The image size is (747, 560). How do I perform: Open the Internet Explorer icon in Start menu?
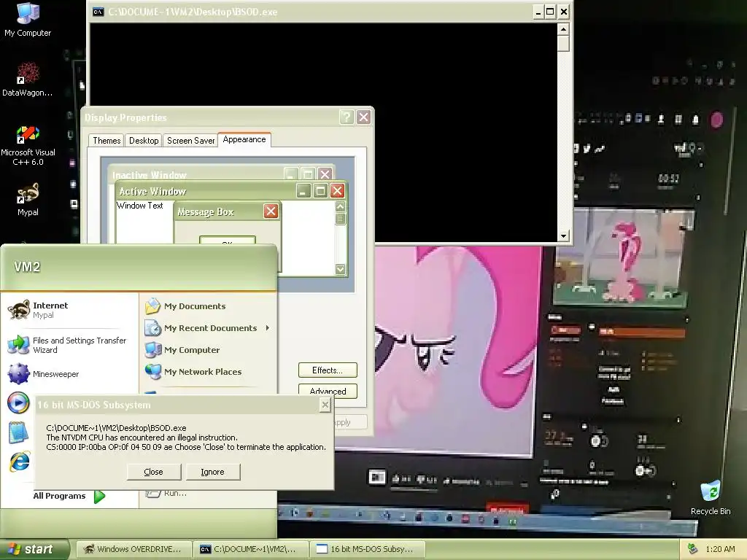tap(20, 462)
